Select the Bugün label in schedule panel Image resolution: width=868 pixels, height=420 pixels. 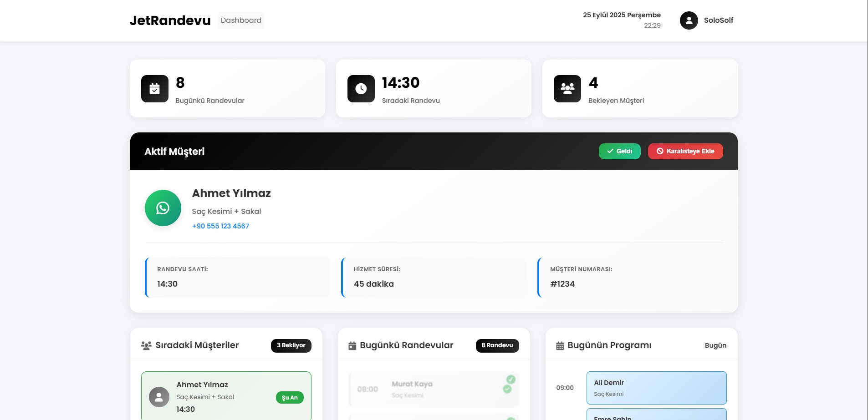[x=715, y=345]
